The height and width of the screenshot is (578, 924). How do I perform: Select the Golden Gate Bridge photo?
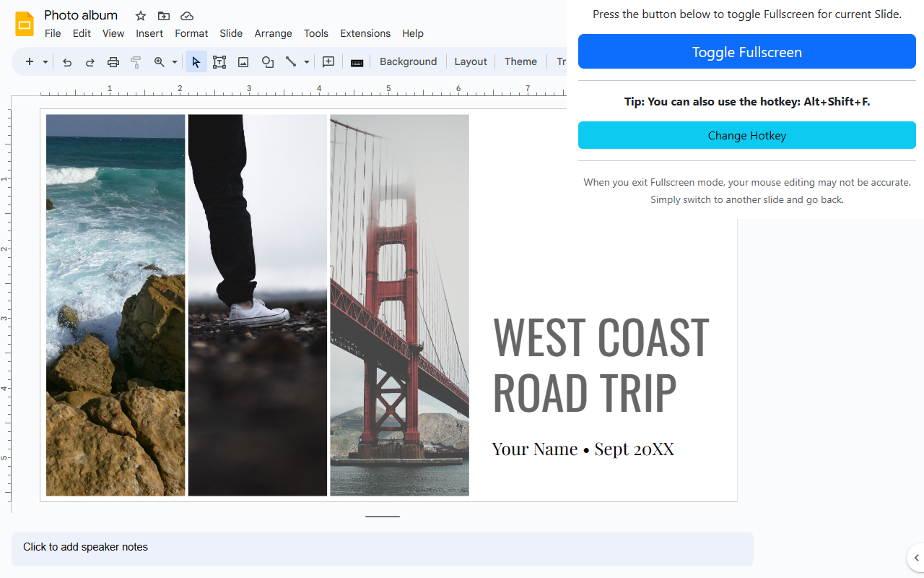[399, 305]
